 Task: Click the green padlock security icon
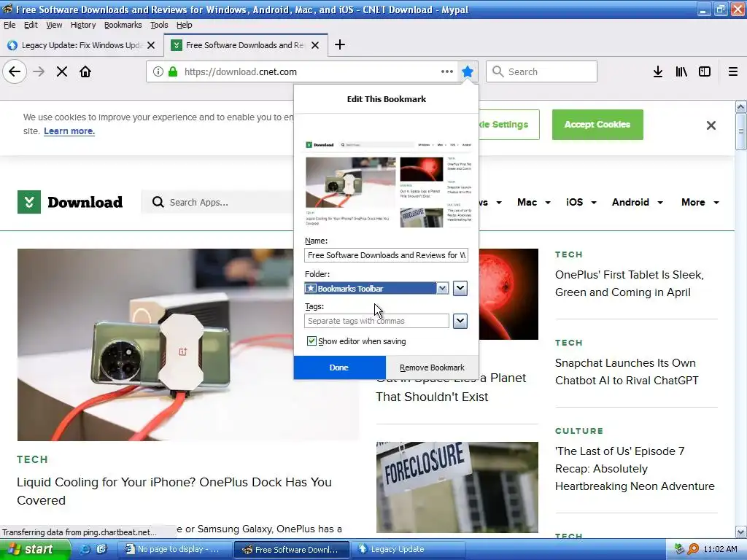[173, 72]
